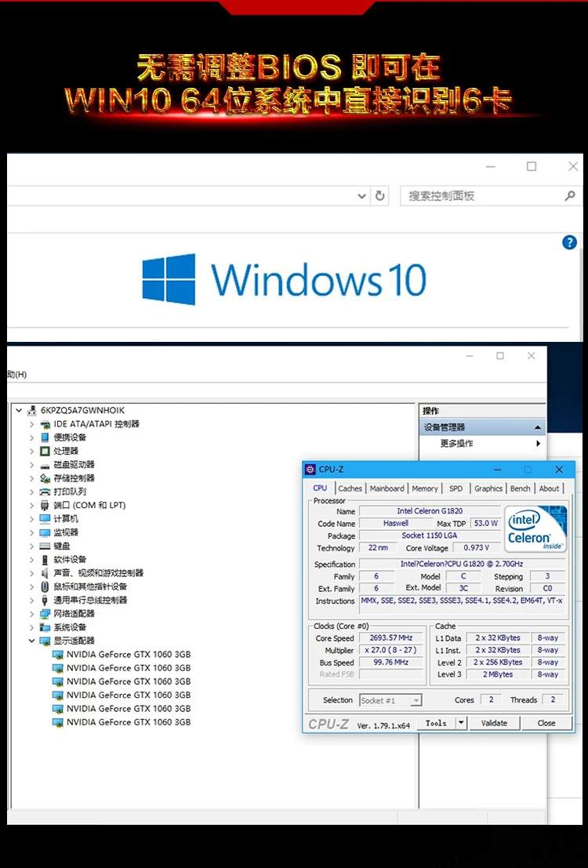588x868 pixels.
Task: Click the software devices (软件设备) icon
Action: 45,560
